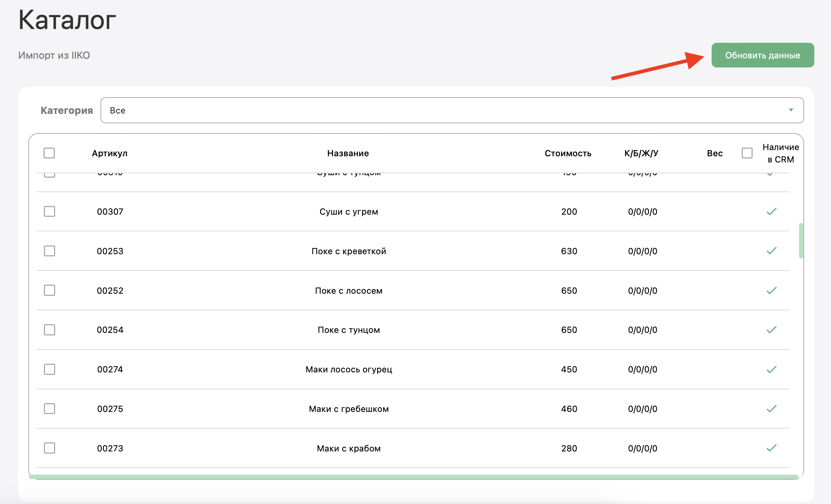Screen dimensions: 831x504
Task: Toggle the select-all checkbox next to Артикул
Action: [49, 153]
